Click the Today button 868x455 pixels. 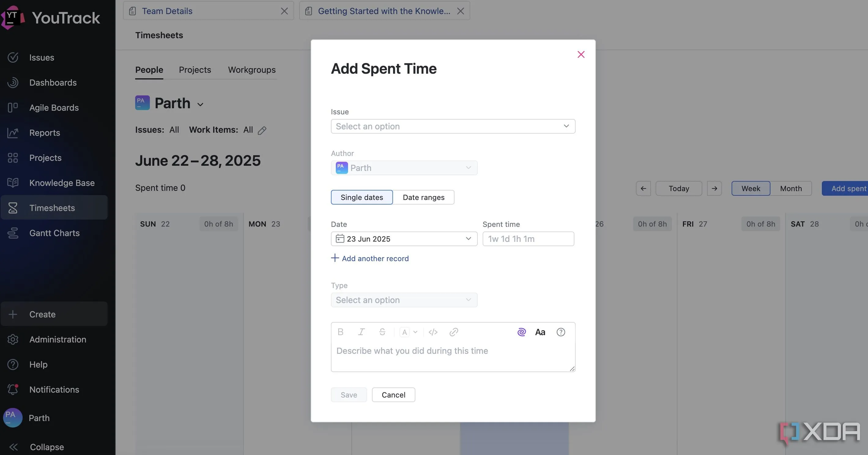point(679,188)
